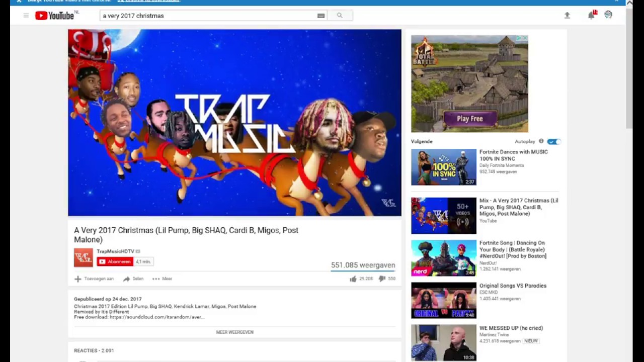Toggle the Autoplay switch
The height and width of the screenshot is (362, 644).
click(554, 142)
